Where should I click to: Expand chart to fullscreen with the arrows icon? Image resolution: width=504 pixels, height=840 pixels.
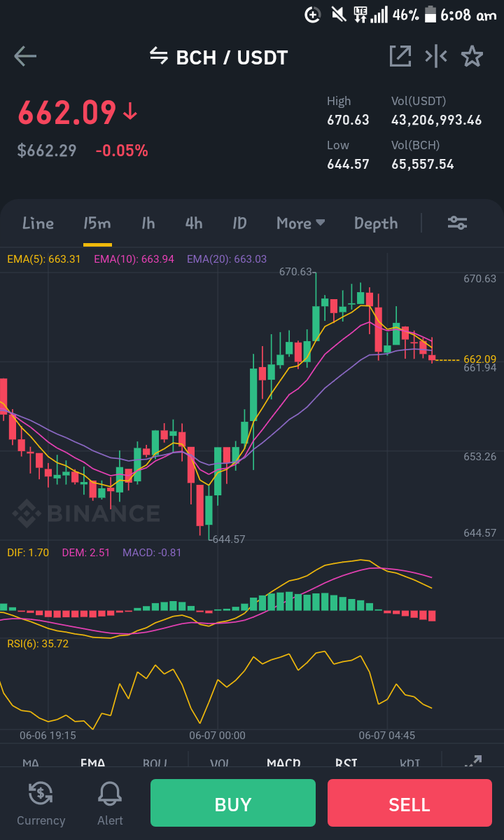tap(473, 761)
